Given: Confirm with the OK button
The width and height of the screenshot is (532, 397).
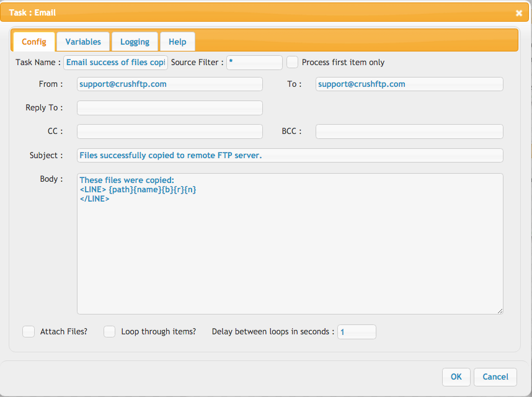Looking at the screenshot, I should pyautogui.click(x=456, y=377).
